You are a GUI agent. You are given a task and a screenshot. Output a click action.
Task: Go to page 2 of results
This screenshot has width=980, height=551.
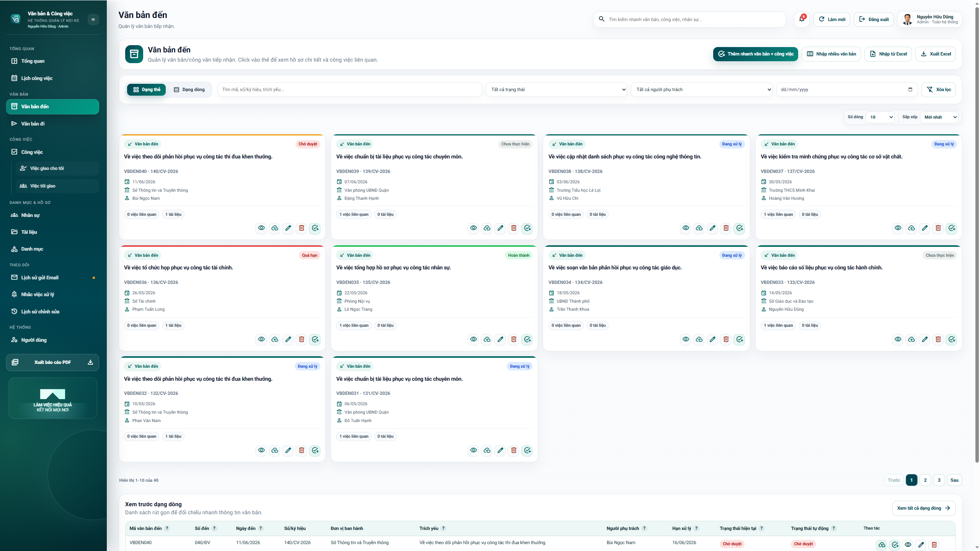(925, 480)
